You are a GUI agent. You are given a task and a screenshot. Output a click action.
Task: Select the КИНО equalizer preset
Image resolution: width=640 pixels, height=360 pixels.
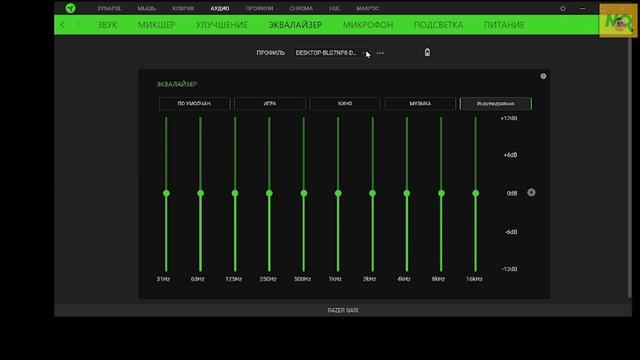(345, 104)
